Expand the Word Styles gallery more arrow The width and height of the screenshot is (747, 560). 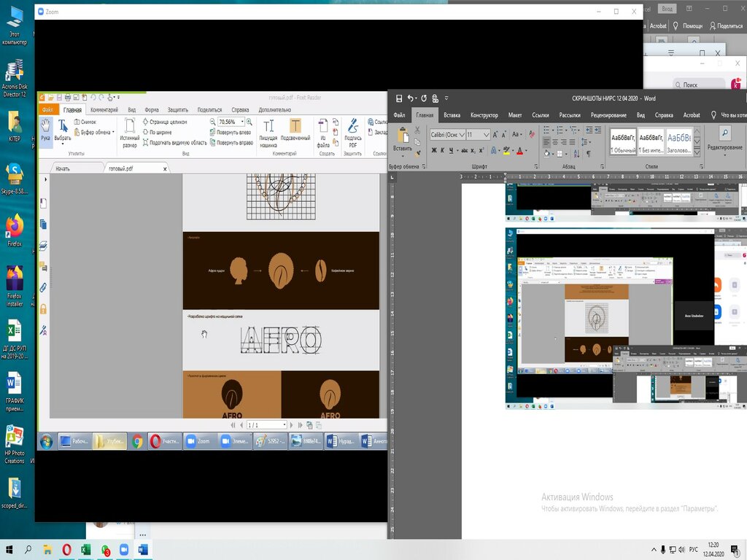click(697, 153)
